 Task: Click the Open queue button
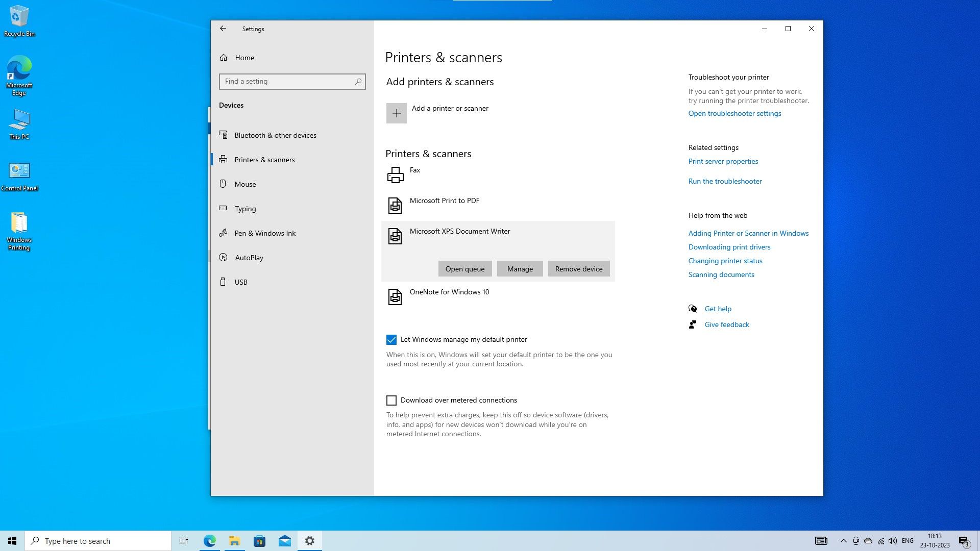464,269
